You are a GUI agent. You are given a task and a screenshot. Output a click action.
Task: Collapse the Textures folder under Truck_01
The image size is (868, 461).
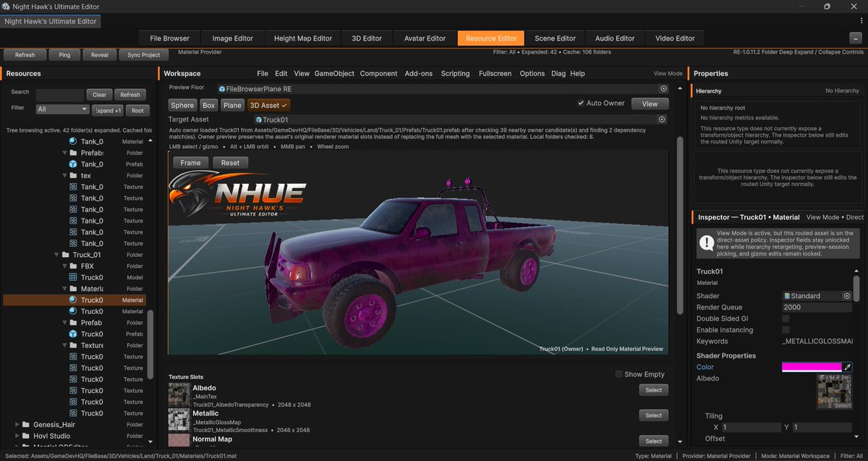tap(64, 345)
